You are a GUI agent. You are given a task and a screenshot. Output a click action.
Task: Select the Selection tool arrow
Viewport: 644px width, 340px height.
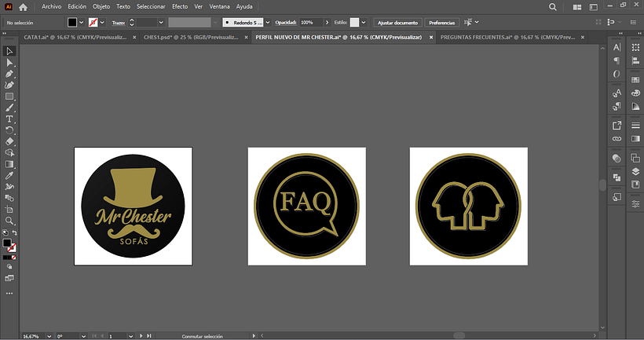[x=9, y=51]
